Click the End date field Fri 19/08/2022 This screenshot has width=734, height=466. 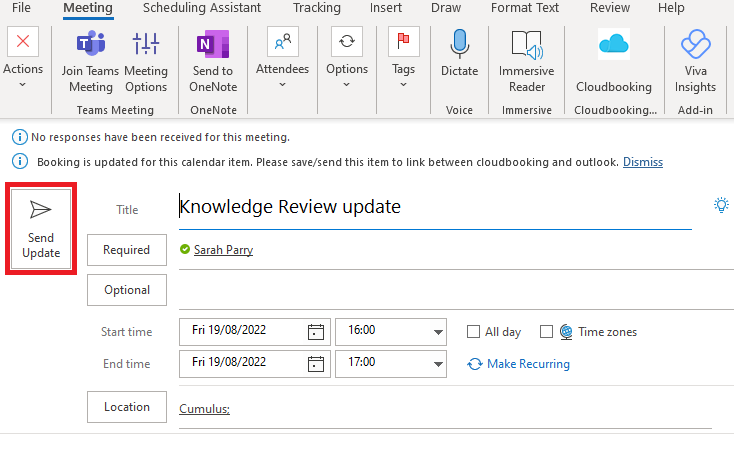click(x=255, y=363)
